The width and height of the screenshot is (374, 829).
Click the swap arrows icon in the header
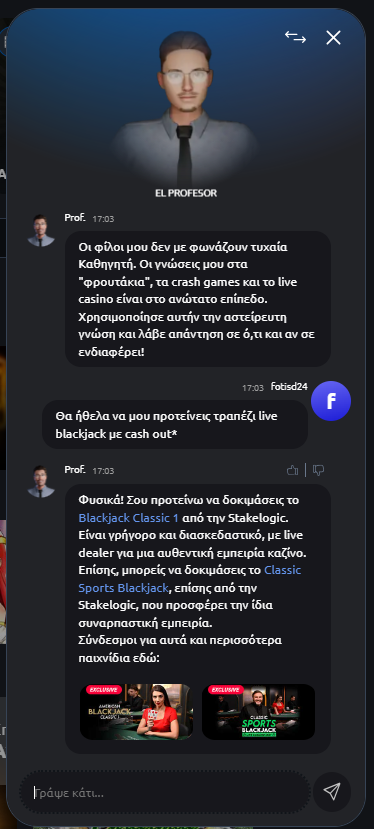click(295, 37)
